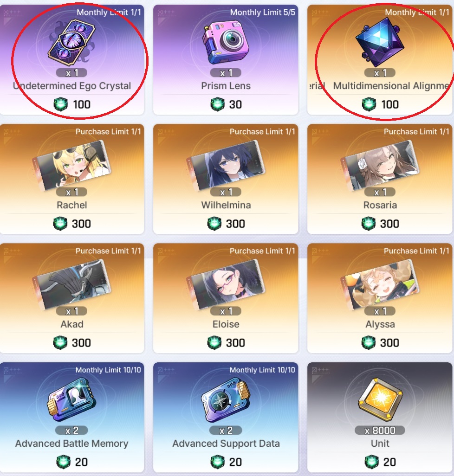Click the pink Prism Lens camera icon
The height and width of the screenshot is (476, 454).
226,42
